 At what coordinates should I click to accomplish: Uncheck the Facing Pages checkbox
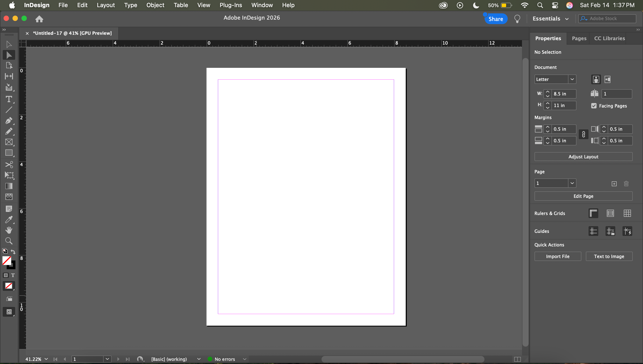[594, 106]
